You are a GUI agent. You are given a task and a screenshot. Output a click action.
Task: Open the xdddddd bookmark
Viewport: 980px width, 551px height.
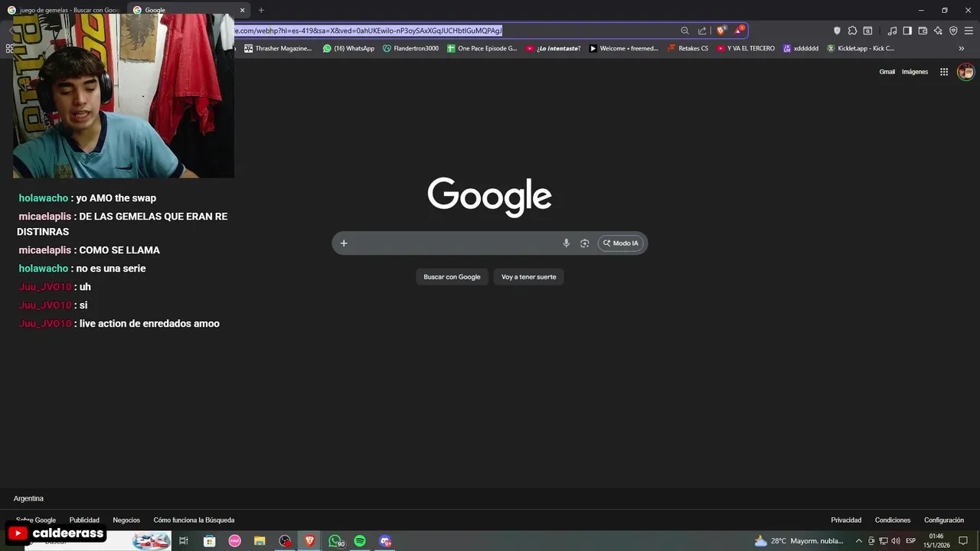pyautogui.click(x=801, y=48)
